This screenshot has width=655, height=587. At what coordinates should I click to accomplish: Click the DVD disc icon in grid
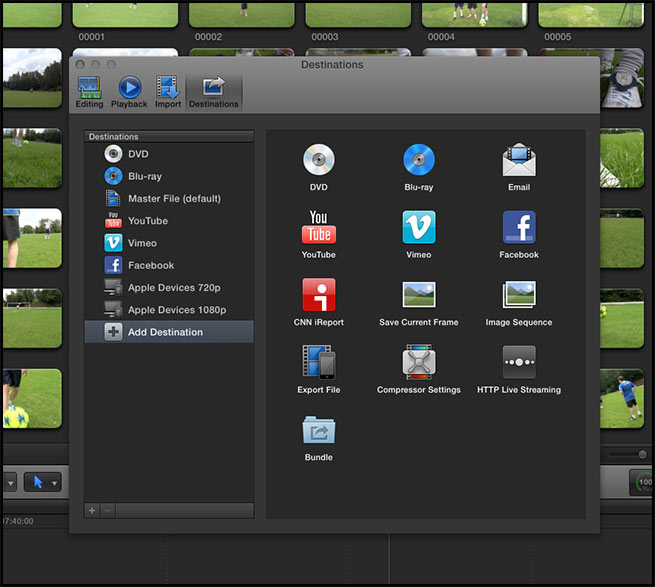[x=319, y=160]
